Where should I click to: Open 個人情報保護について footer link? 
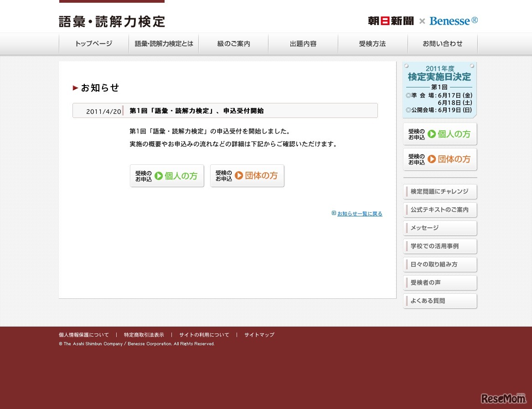click(84, 335)
